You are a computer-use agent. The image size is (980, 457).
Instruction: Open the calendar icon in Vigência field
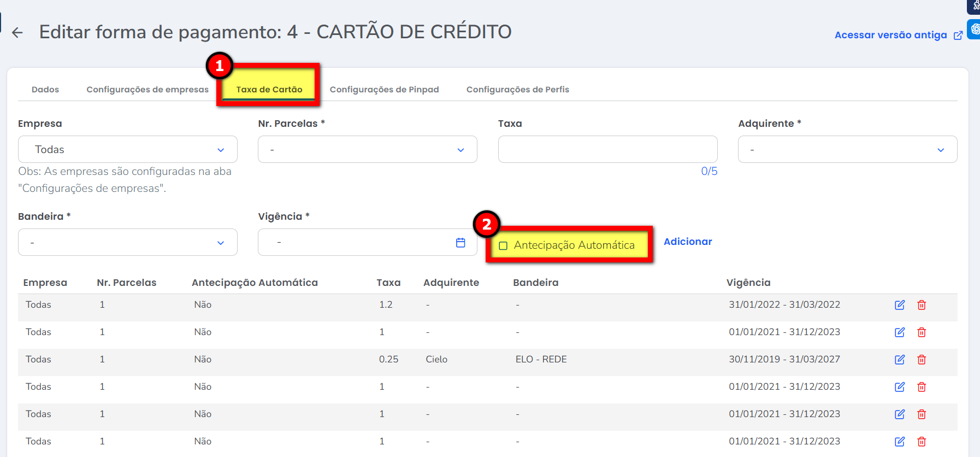coord(461,243)
